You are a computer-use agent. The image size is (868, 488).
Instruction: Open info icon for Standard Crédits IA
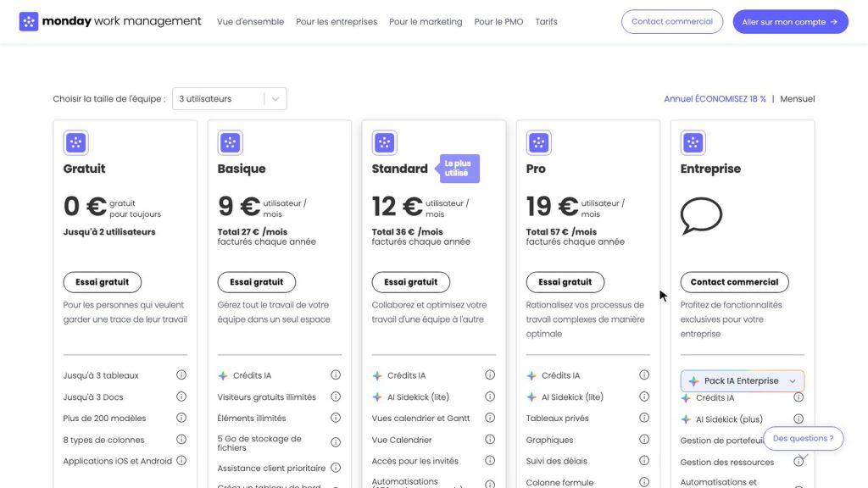[490, 374]
